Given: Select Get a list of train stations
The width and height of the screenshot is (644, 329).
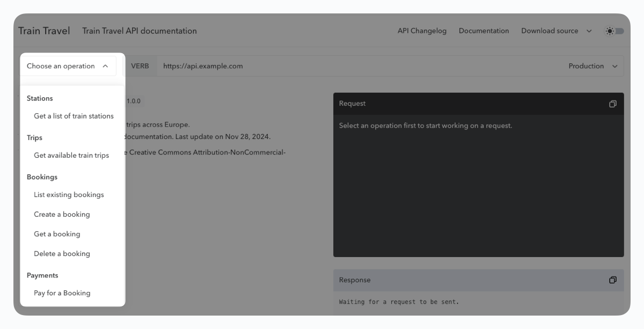Looking at the screenshot, I should 74,115.
